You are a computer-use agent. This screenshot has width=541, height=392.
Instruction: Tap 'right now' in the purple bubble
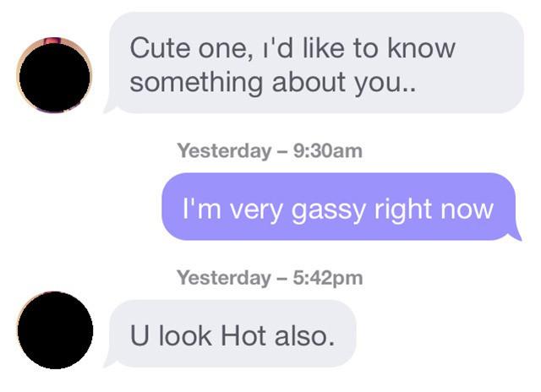(x=434, y=210)
